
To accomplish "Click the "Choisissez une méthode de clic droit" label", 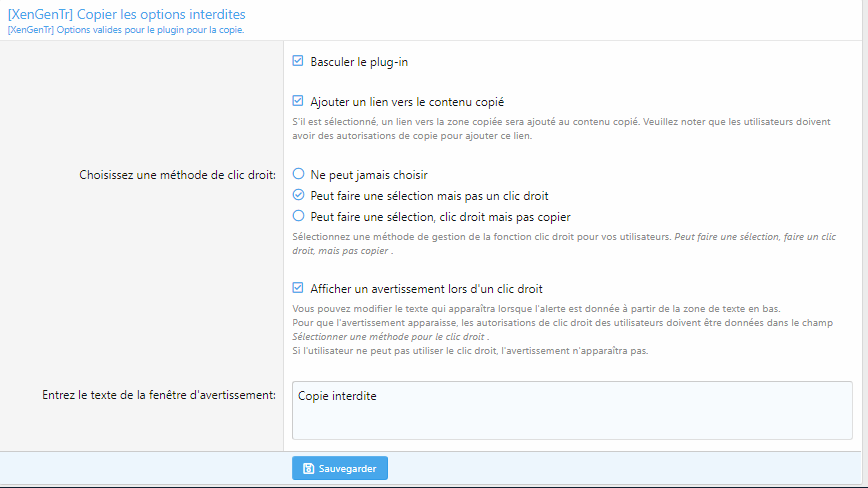I will pyautogui.click(x=177, y=175).
